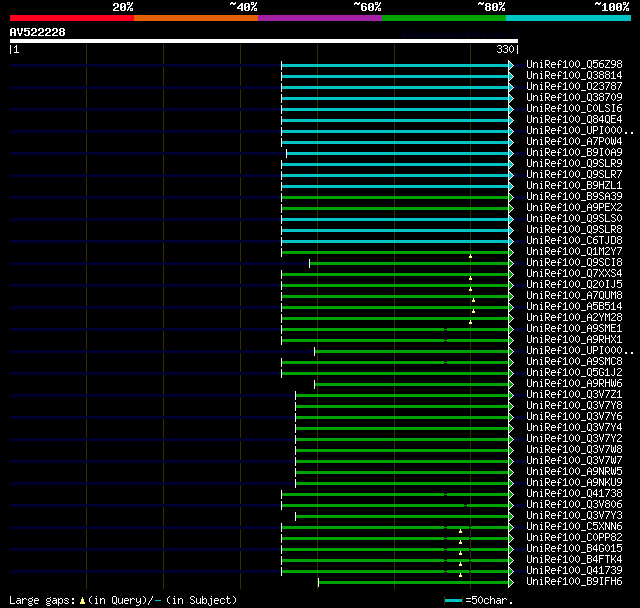Click the green ~80% legend segment
Image resolution: width=640 pixels, height=608 pixels.
pyautogui.click(x=443, y=18)
